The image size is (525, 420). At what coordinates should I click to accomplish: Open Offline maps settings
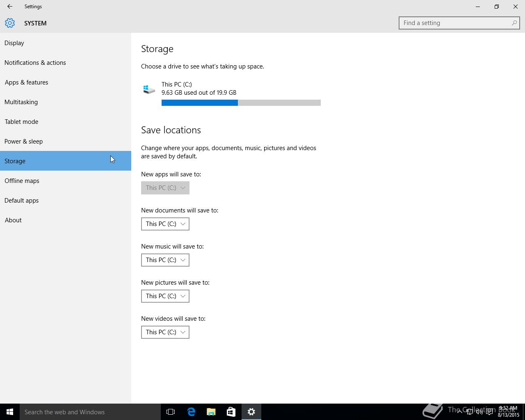coord(66,180)
